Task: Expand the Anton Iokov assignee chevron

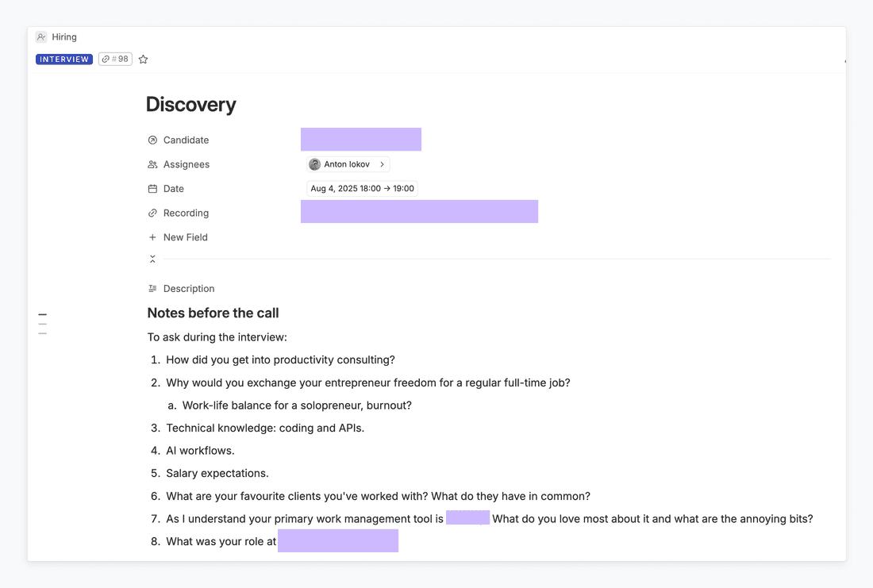Action: click(382, 165)
